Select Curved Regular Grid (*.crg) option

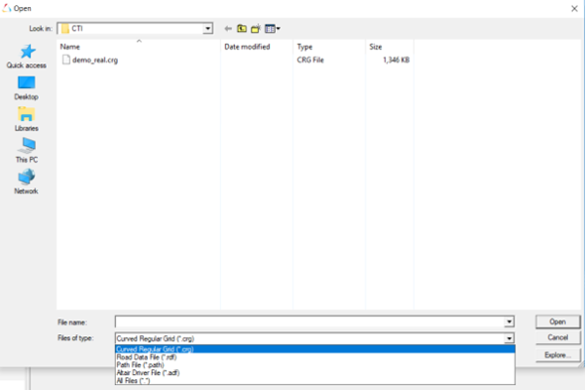(x=315, y=349)
